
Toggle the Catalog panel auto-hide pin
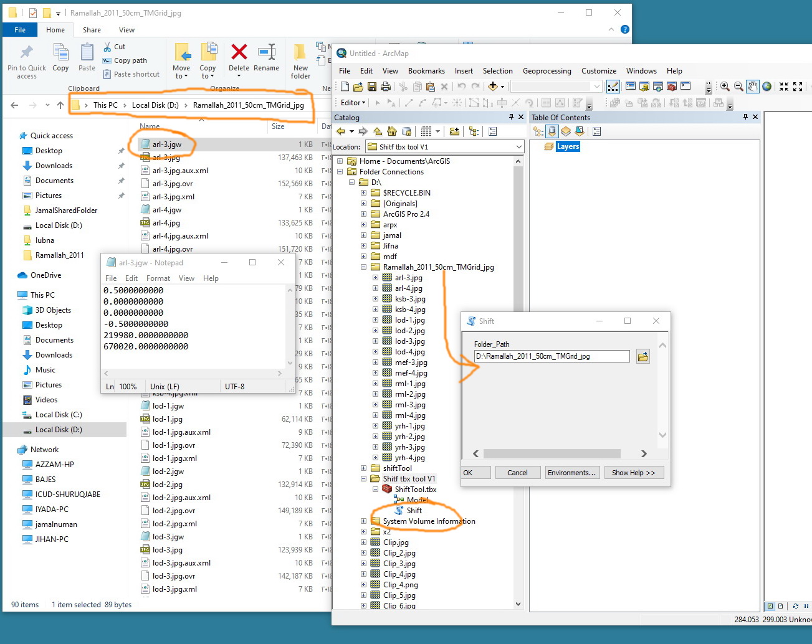pos(511,117)
